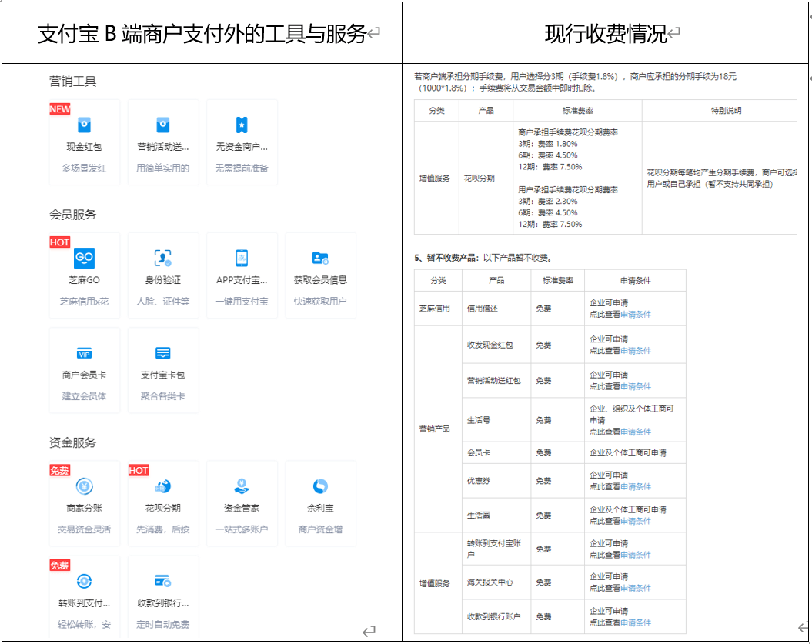The image size is (812, 644).
Task: Open 申请条件 link in 海关报关中心 row
Action: point(636,588)
